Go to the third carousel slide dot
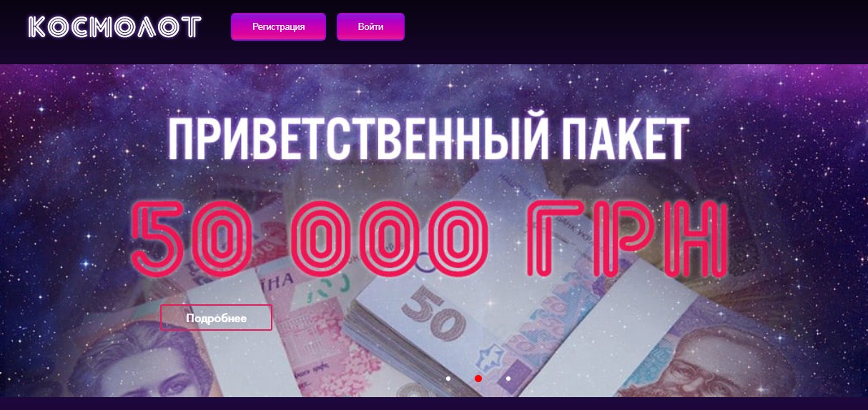 (x=508, y=379)
